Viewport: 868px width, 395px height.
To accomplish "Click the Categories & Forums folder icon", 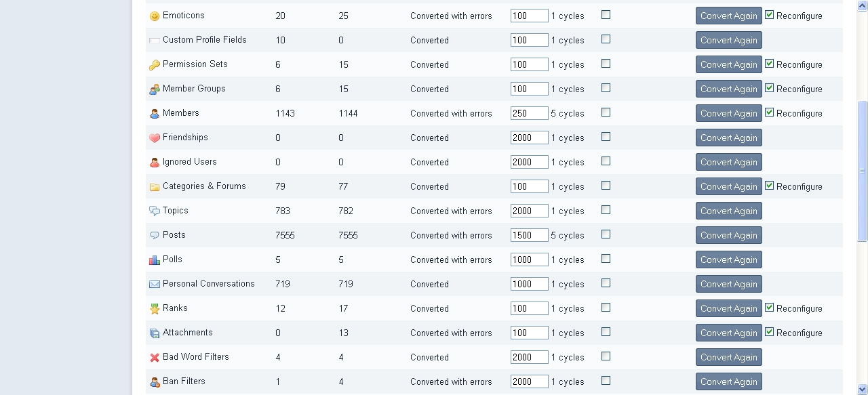I will (x=155, y=187).
